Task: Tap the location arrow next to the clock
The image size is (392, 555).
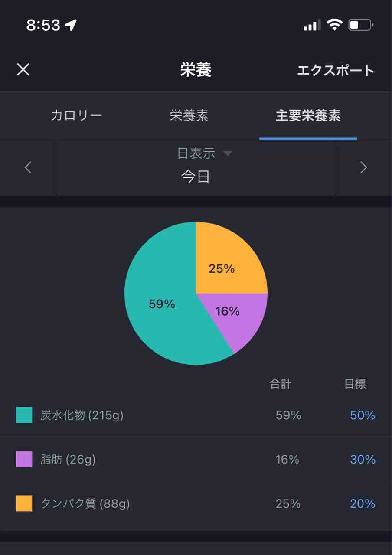Action: pyautogui.click(x=71, y=25)
